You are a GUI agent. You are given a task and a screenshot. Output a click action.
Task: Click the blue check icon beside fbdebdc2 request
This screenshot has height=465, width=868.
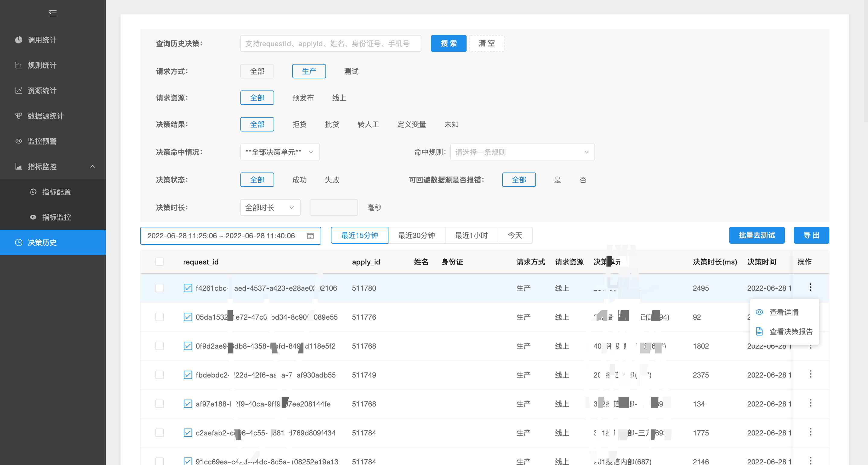(x=188, y=375)
